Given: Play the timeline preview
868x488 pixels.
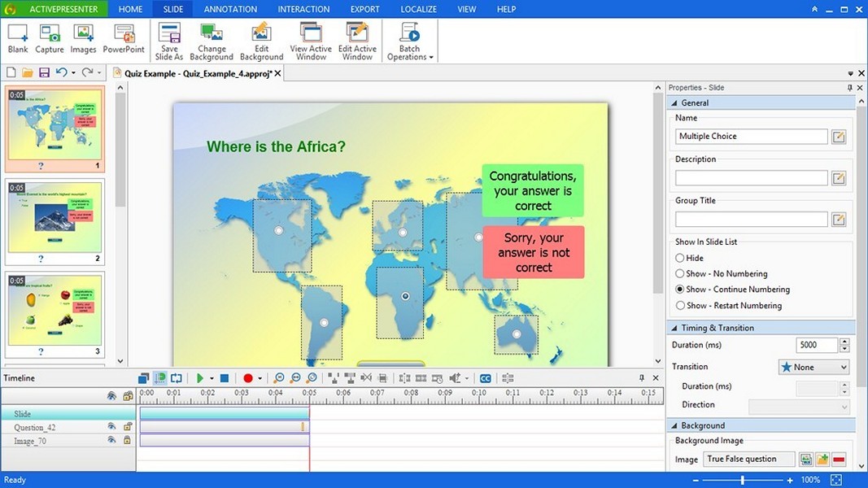Looking at the screenshot, I should click(x=200, y=378).
